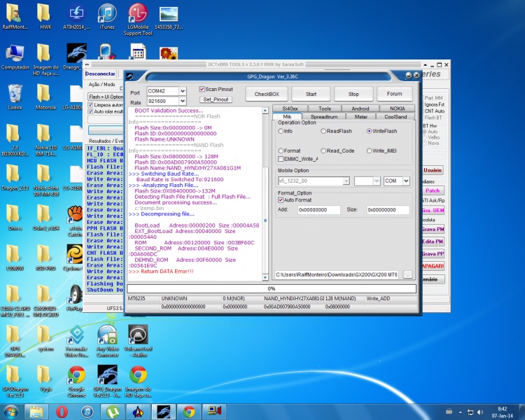Open the Tools tab
The image size is (525, 420).
click(324, 108)
